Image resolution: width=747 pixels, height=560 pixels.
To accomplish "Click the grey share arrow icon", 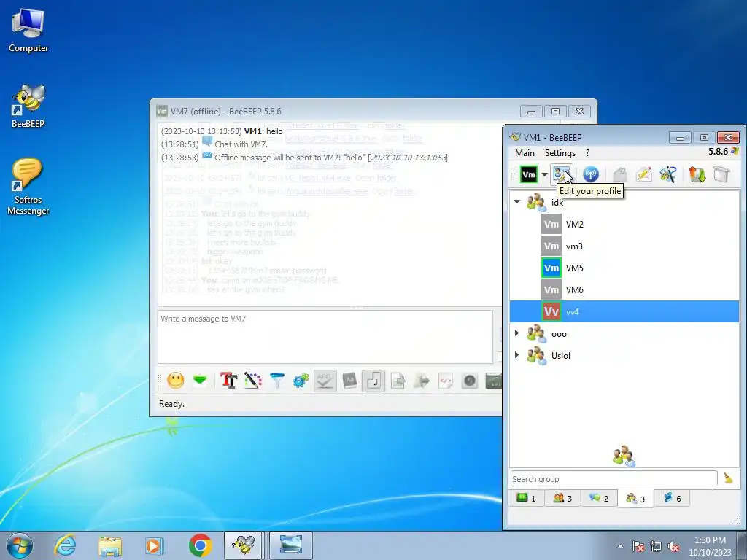I will coord(422,381).
